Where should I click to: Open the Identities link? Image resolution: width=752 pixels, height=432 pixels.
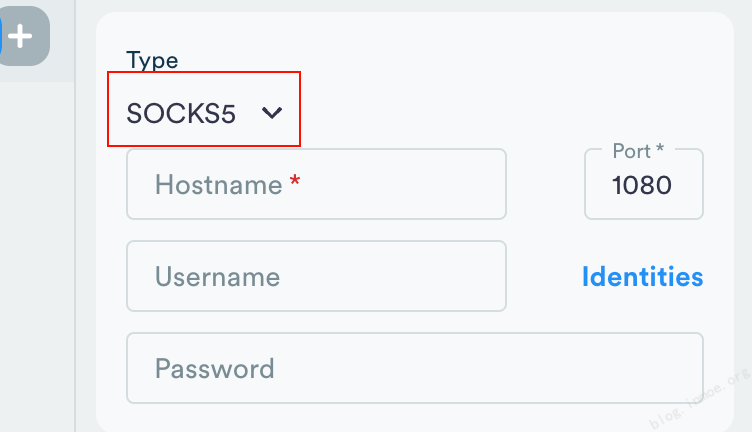[x=642, y=277]
